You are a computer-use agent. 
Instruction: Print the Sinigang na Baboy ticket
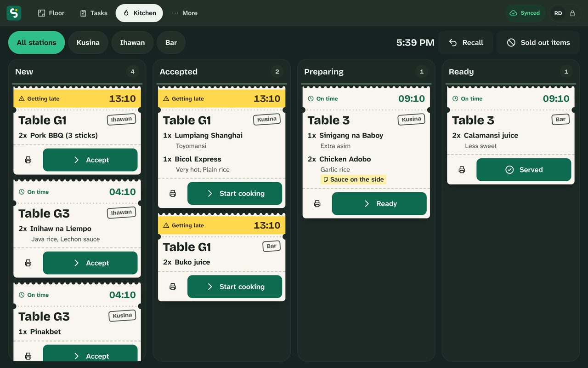pyautogui.click(x=317, y=204)
